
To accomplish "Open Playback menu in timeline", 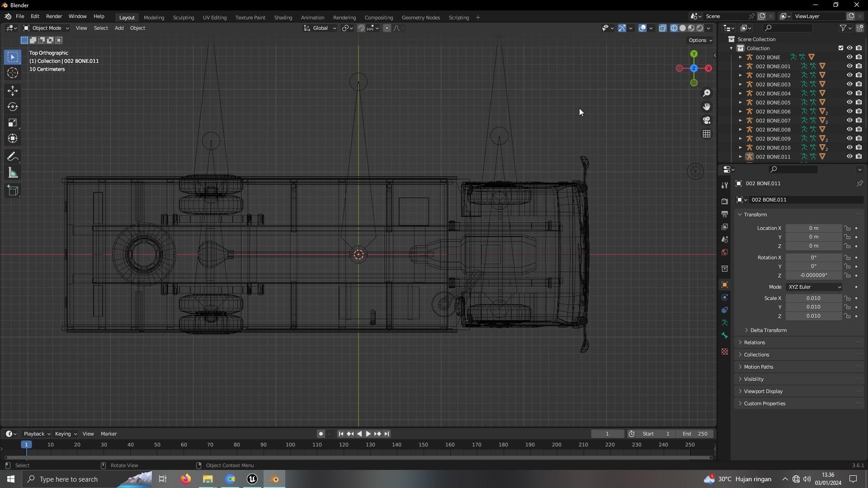I will coord(37,434).
